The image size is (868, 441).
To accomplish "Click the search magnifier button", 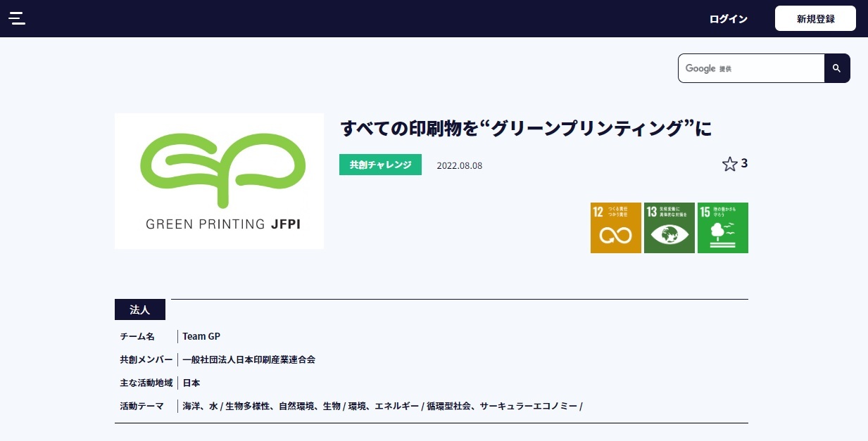I will (837, 68).
